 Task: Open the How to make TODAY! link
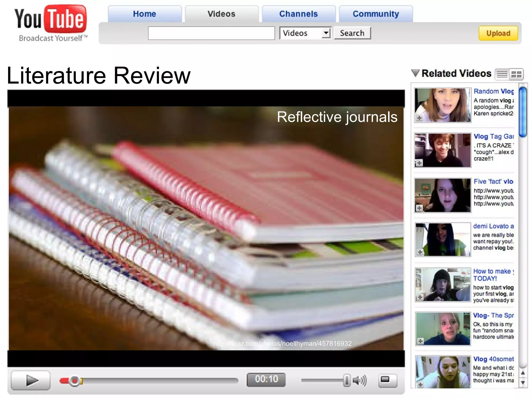493,275
